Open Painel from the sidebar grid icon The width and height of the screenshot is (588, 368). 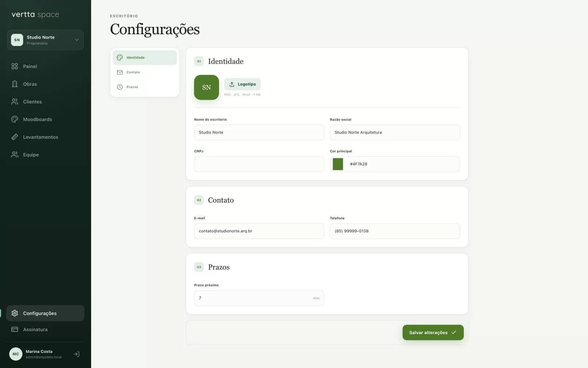15,66
